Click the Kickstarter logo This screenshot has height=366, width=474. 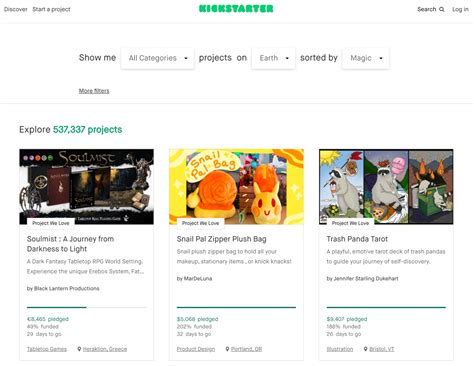tap(236, 9)
